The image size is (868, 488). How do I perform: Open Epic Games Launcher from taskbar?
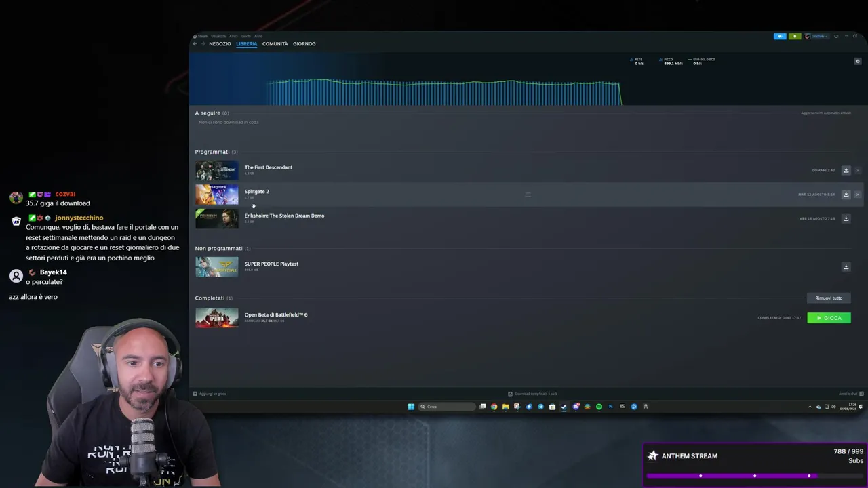[622, 407]
